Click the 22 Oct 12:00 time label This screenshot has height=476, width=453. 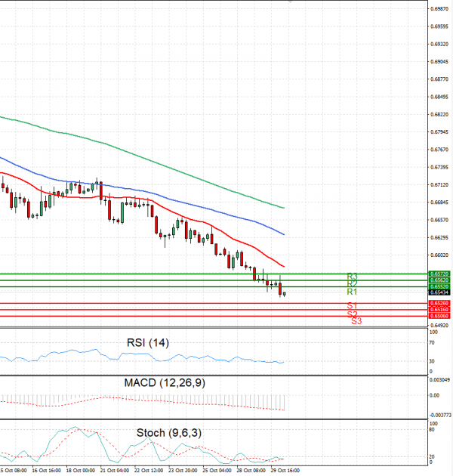[x=149, y=470]
